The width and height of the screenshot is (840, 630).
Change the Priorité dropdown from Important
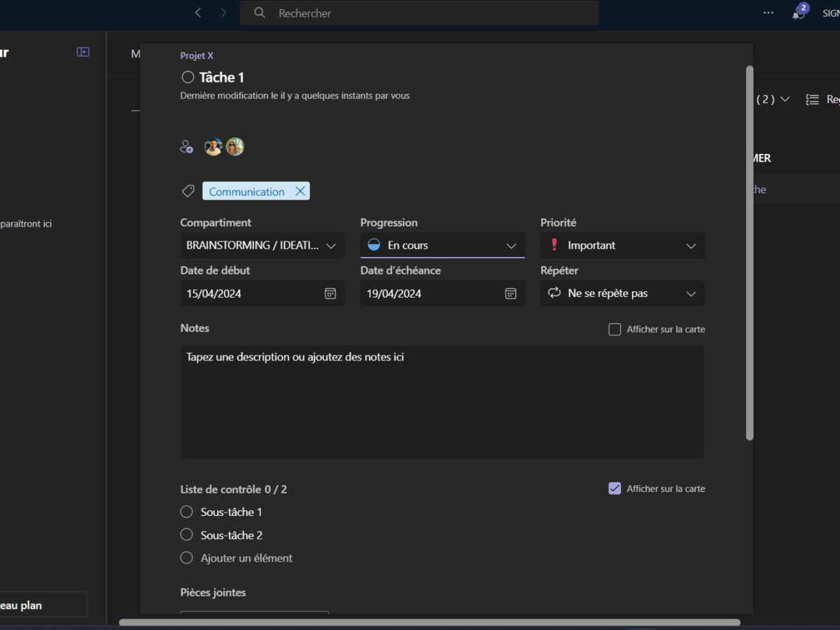tap(622, 246)
